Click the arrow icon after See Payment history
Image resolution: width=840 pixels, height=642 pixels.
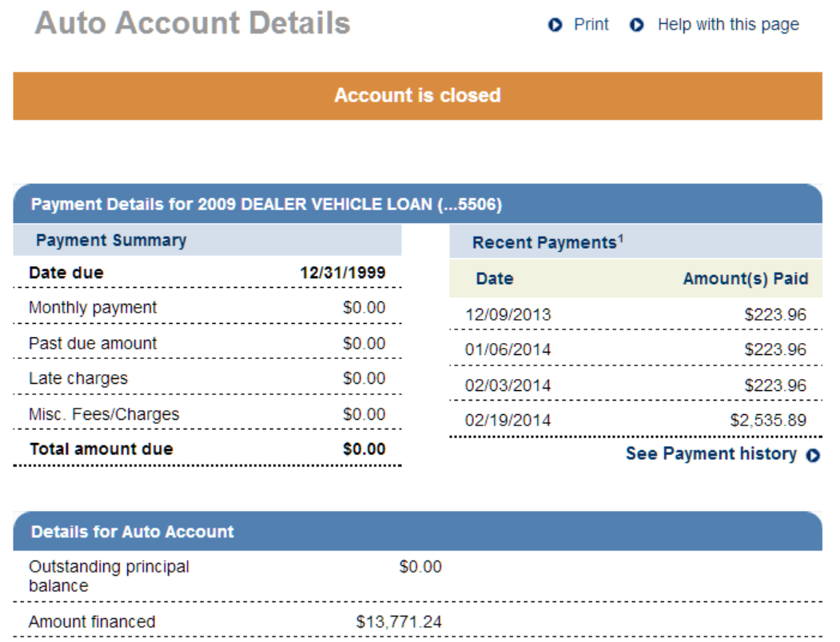[x=813, y=455]
